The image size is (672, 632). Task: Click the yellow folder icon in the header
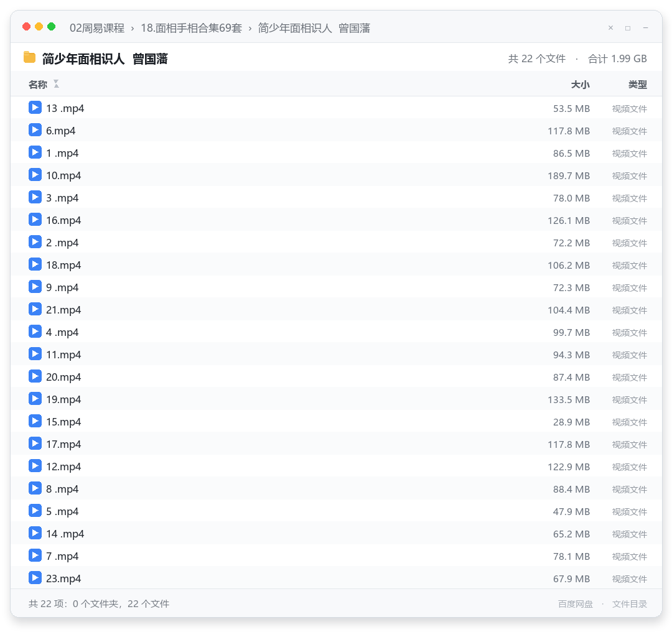click(x=30, y=57)
